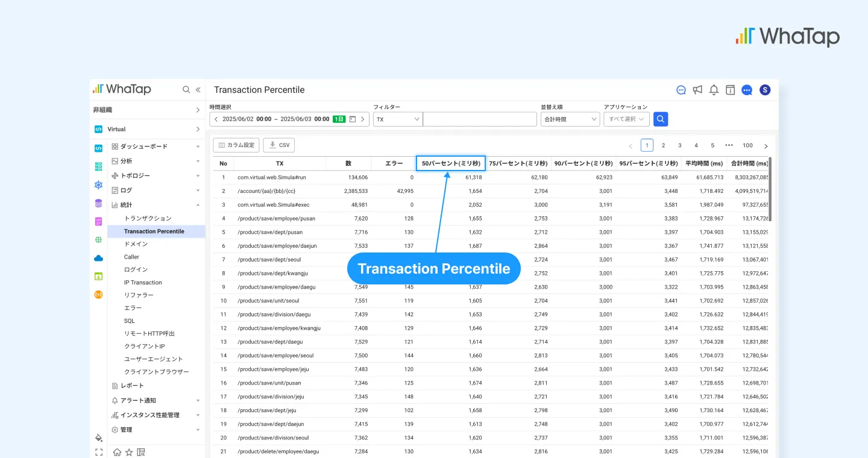Click the menu search icon beside star
Viewport: 868px width, 458px height.
[140, 452]
